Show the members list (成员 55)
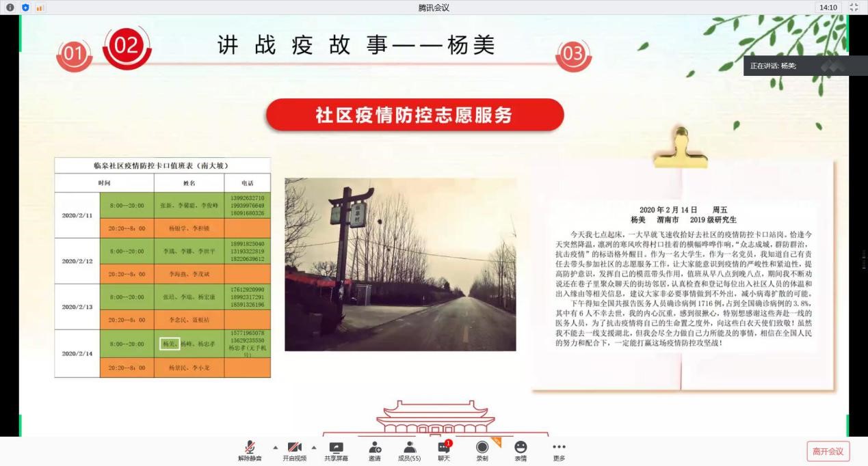This screenshot has height=466, width=868. (x=409, y=450)
